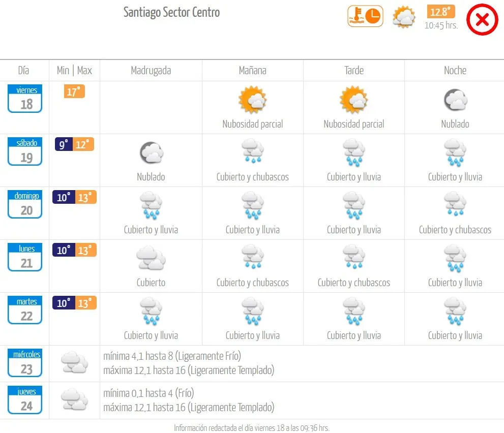Click Saturday morning Cubierto y chubascos icon
Image resolution: width=504 pixels, height=433 pixels.
[253, 151]
